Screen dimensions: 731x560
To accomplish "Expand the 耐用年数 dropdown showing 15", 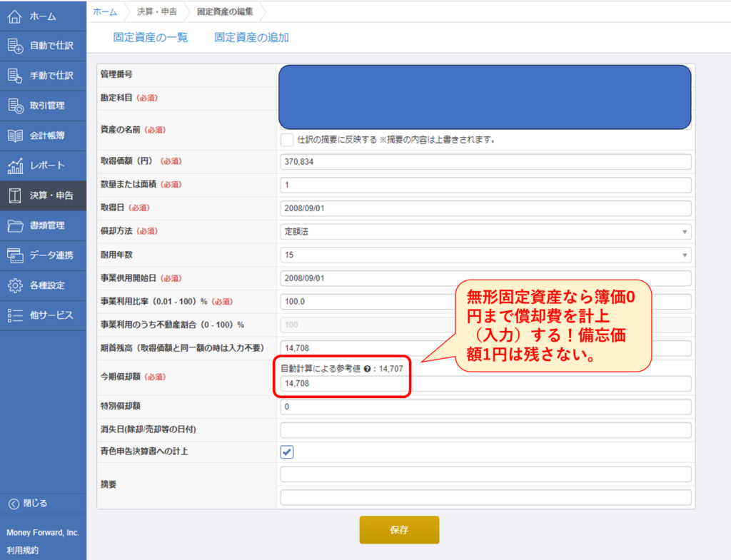I will click(x=485, y=255).
